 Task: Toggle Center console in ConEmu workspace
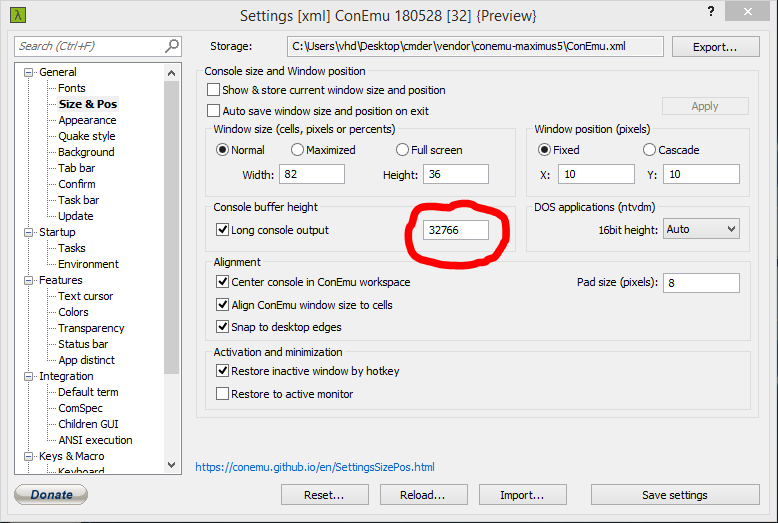point(222,281)
